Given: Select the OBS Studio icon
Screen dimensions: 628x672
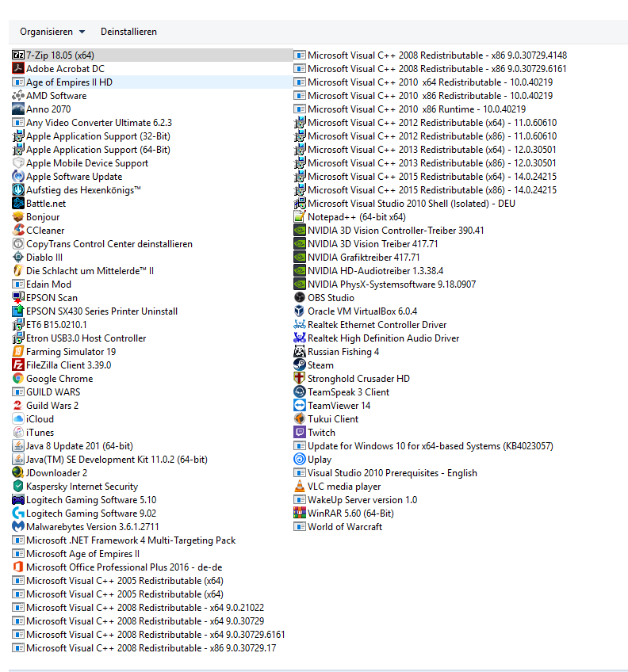Looking at the screenshot, I should pos(300,297).
